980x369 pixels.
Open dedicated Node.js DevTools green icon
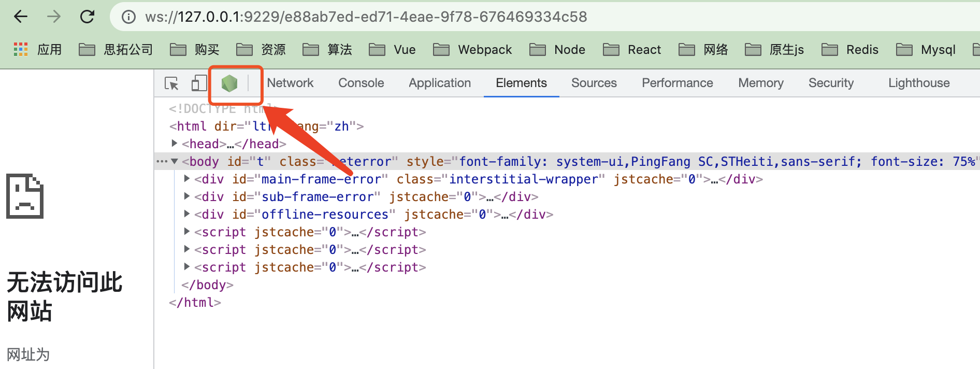[x=229, y=83]
